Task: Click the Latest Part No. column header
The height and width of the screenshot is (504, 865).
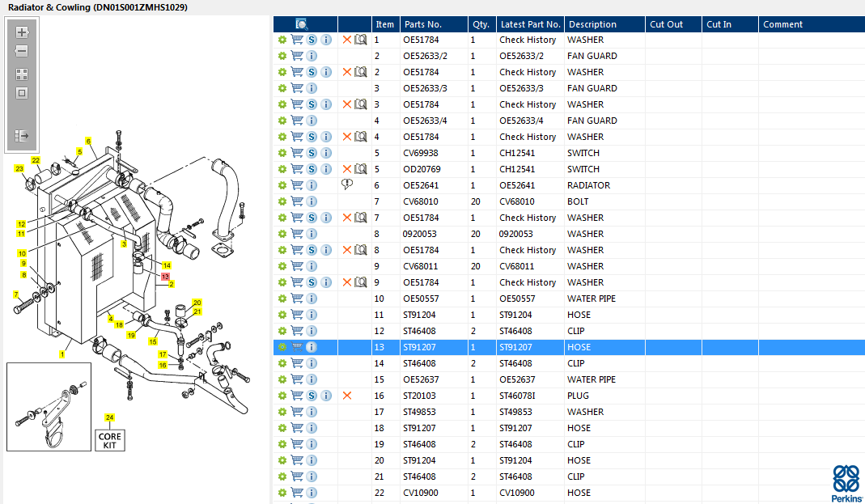Action: [x=530, y=24]
